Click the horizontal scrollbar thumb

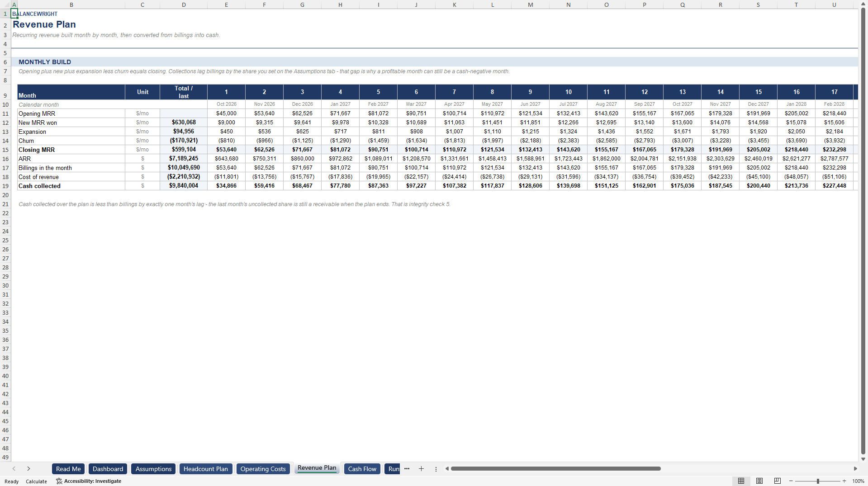coord(555,469)
